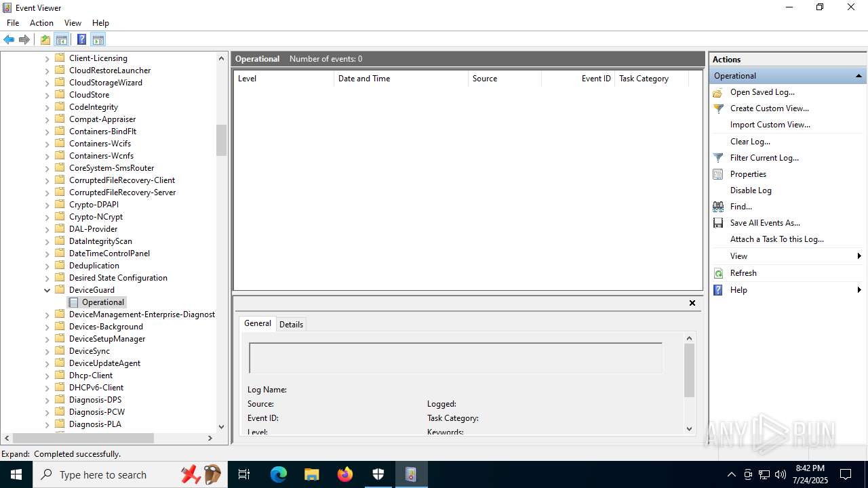Click the Clear Log action

click(x=750, y=142)
